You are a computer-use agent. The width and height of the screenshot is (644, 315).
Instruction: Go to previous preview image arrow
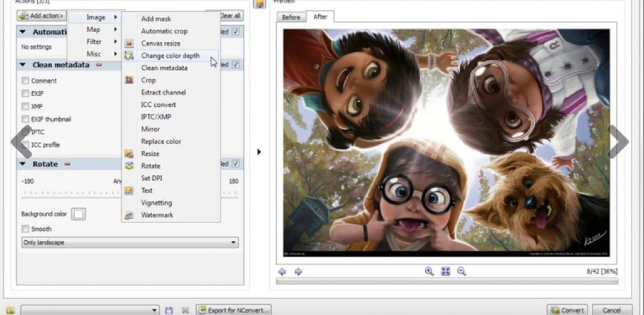(x=282, y=272)
